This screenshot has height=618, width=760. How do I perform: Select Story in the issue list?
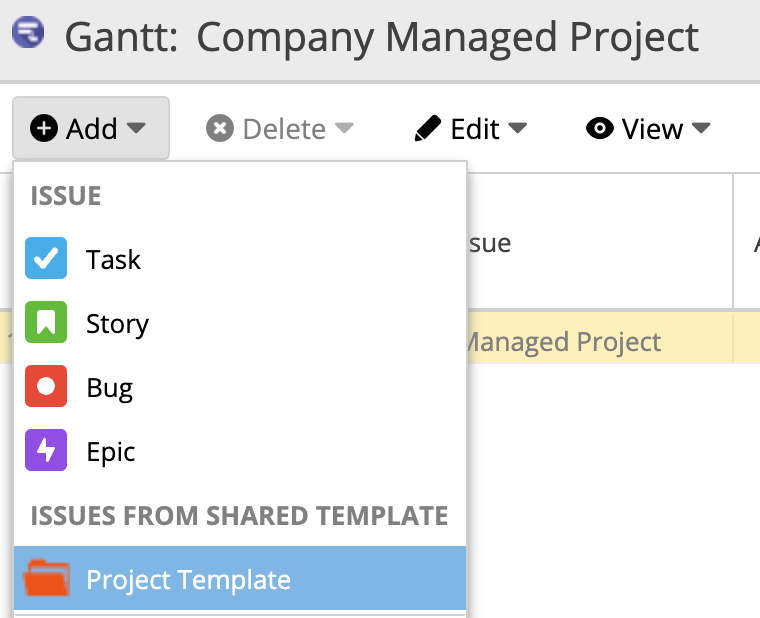(117, 323)
